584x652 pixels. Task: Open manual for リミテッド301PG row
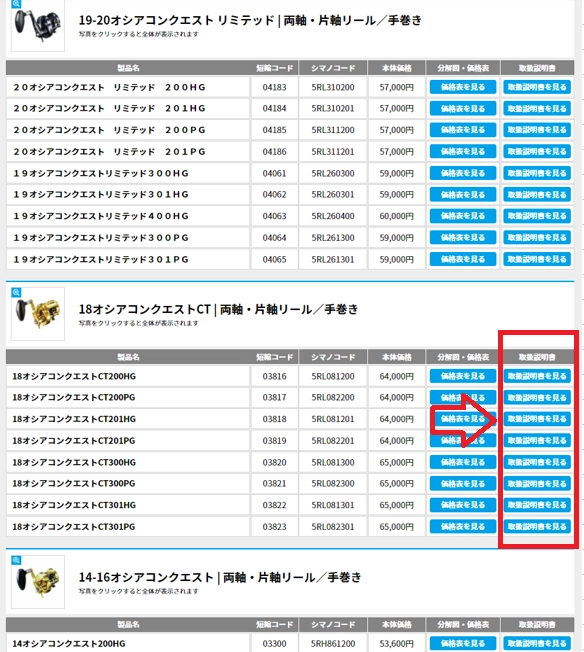[x=537, y=259]
